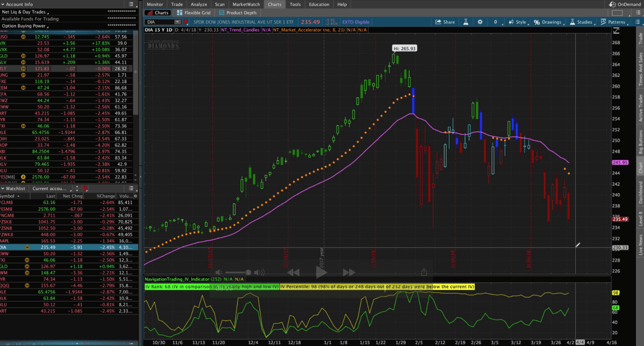Select the QQQ row in the watchlist
The width and height of the screenshot is (644, 346).
pos(69,285)
